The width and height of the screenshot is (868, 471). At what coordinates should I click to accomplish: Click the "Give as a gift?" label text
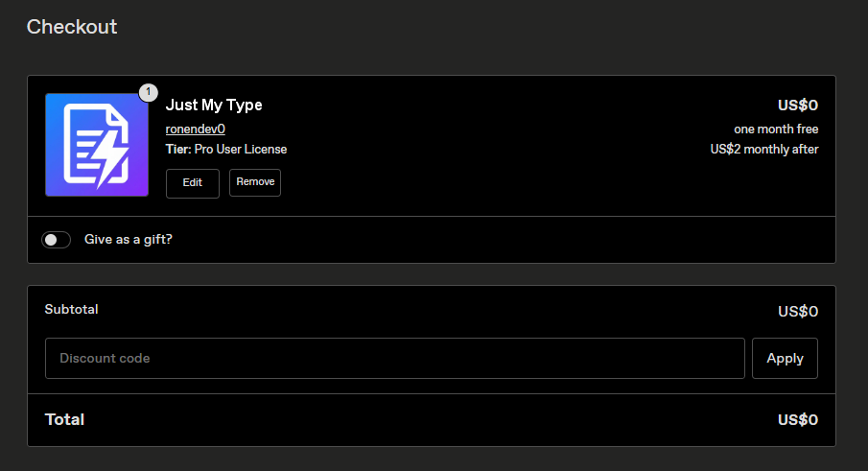coord(129,240)
